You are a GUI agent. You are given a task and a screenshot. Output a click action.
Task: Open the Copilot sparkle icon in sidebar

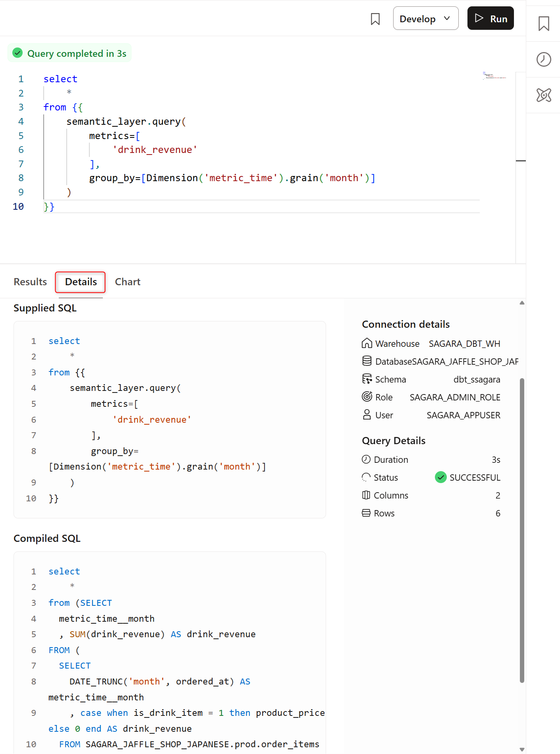(x=544, y=95)
